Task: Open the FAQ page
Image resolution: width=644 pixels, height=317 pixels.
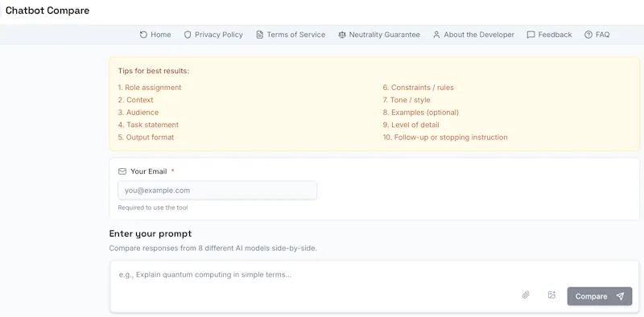Action: click(597, 35)
